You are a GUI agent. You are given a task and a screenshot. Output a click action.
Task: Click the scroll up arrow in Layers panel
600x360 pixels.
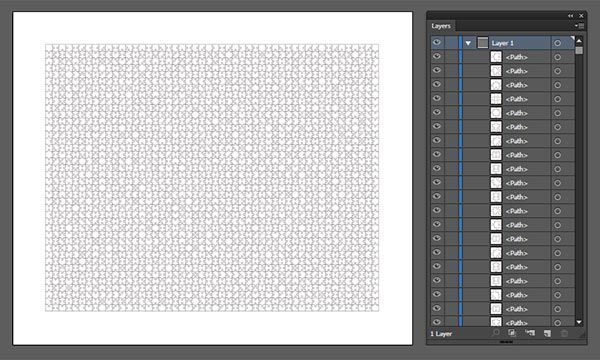coord(579,40)
